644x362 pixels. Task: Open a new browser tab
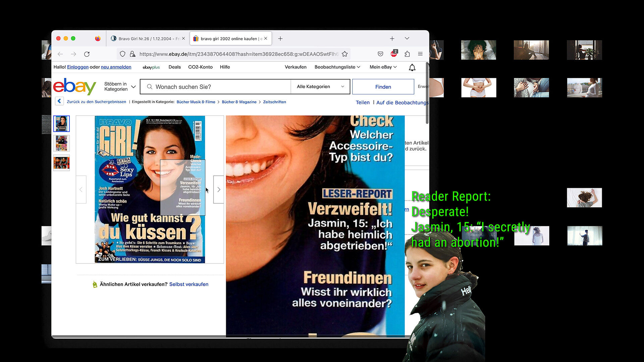tap(280, 39)
